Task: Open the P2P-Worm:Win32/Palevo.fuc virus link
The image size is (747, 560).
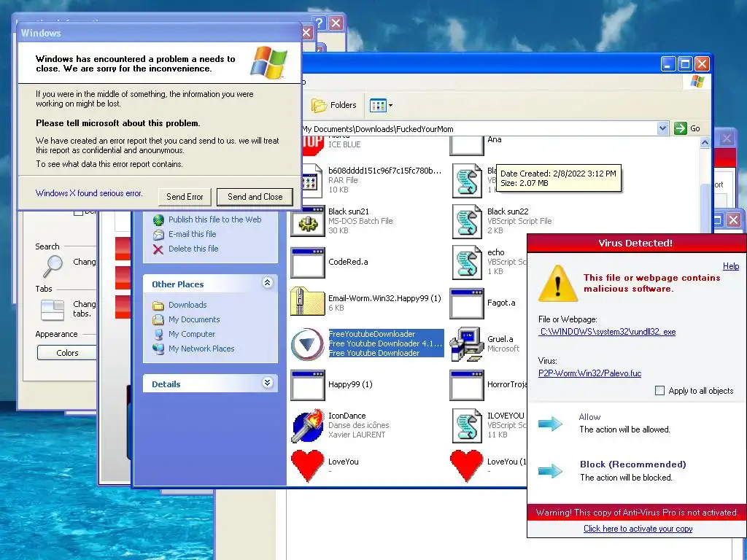Action: pos(589,373)
